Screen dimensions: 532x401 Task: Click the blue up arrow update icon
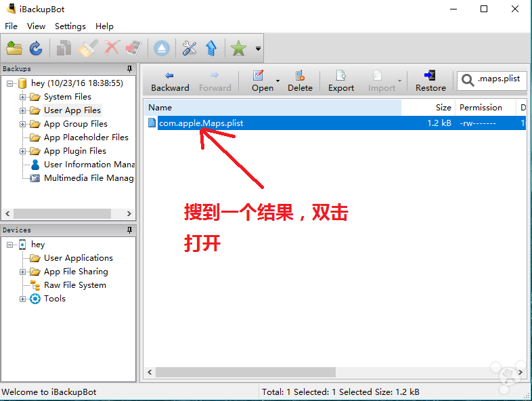point(211,48)
